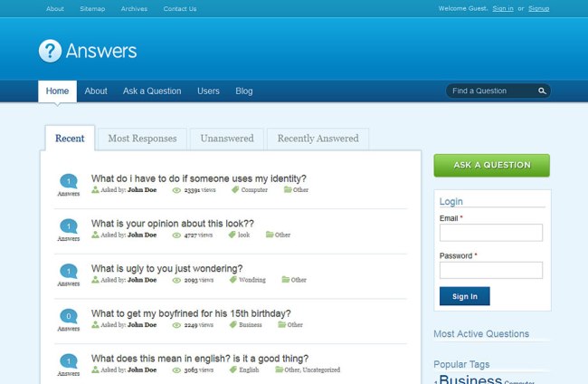Click eye icon next to 3063 views
Image resolution: width=588 pixels, height=384 pixels.
(x=176, y=370)
